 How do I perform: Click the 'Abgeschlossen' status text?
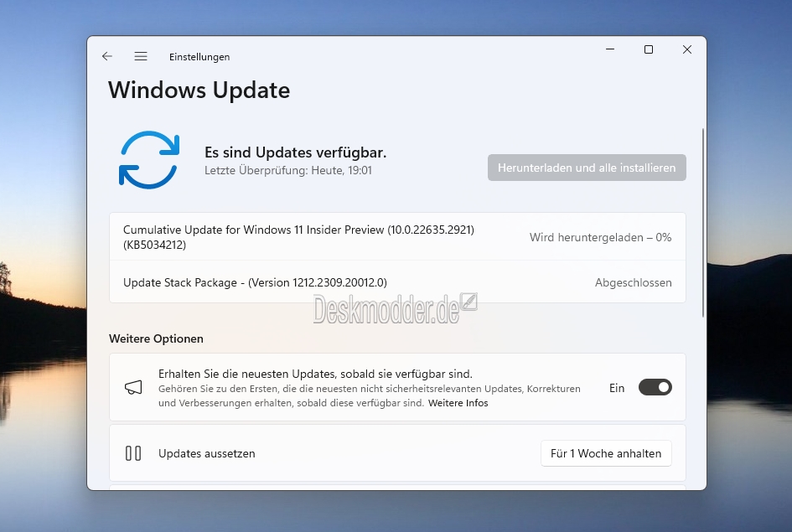point(634,282)
